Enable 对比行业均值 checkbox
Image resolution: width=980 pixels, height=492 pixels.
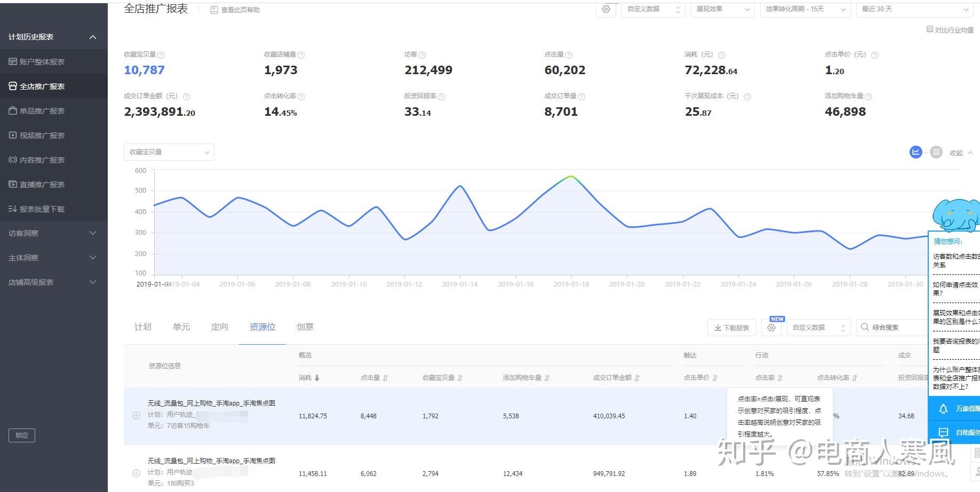tap(930, 29)
